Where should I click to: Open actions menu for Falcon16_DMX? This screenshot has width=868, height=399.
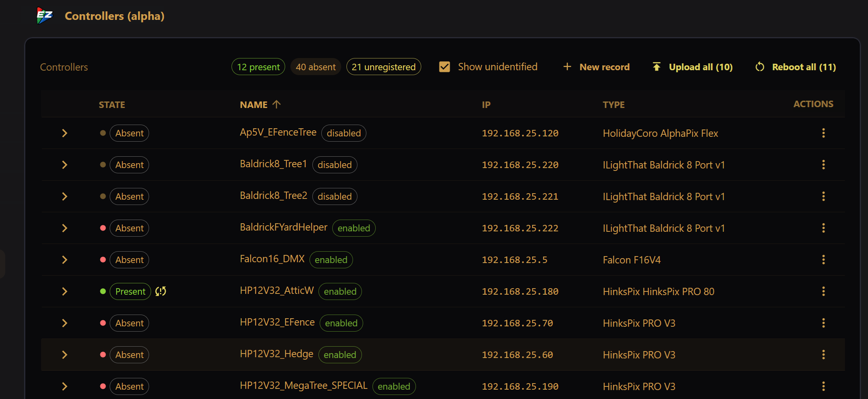(823, 260)
